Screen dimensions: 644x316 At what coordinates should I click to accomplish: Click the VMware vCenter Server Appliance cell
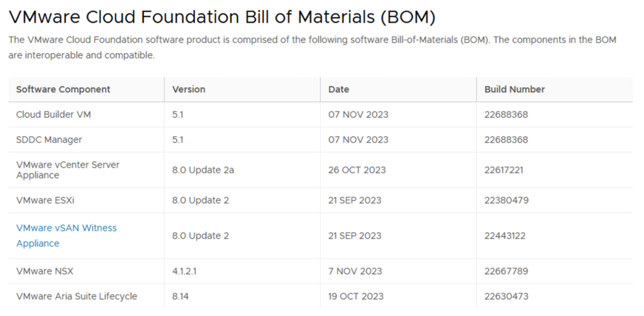point(67,170)
